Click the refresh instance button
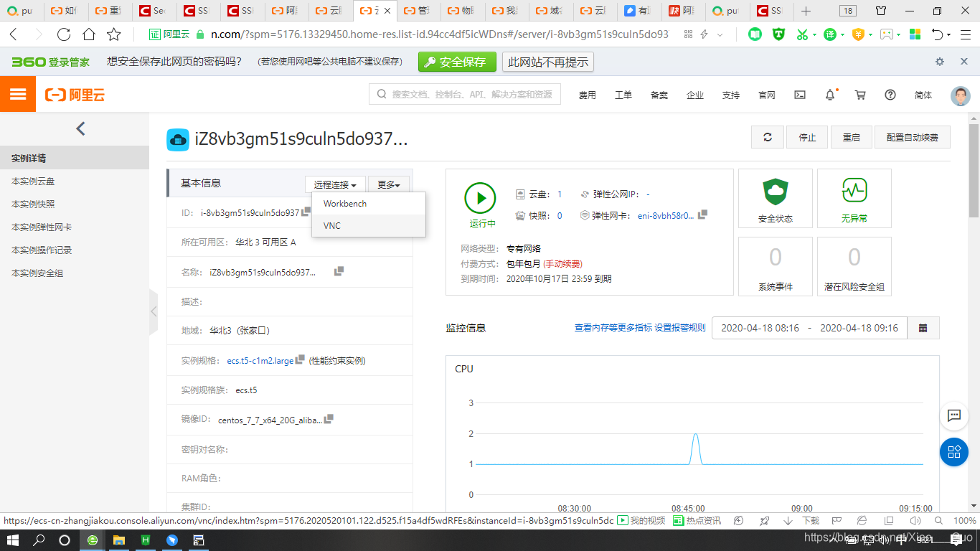This screenshot has height=551, width=980. pos(768,137)
